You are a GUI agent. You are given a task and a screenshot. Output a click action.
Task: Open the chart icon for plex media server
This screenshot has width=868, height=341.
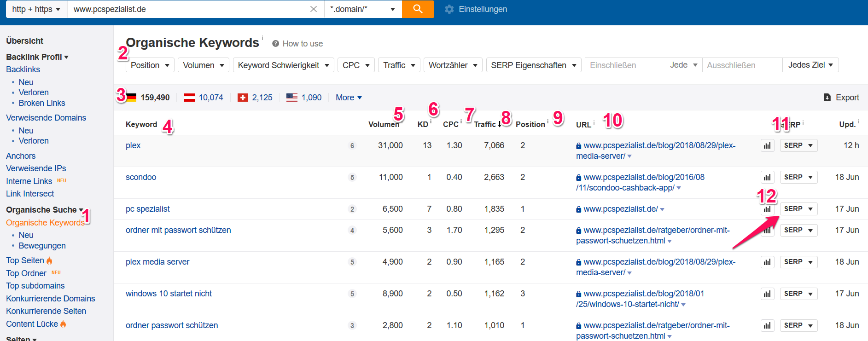[x=767, y=262]
